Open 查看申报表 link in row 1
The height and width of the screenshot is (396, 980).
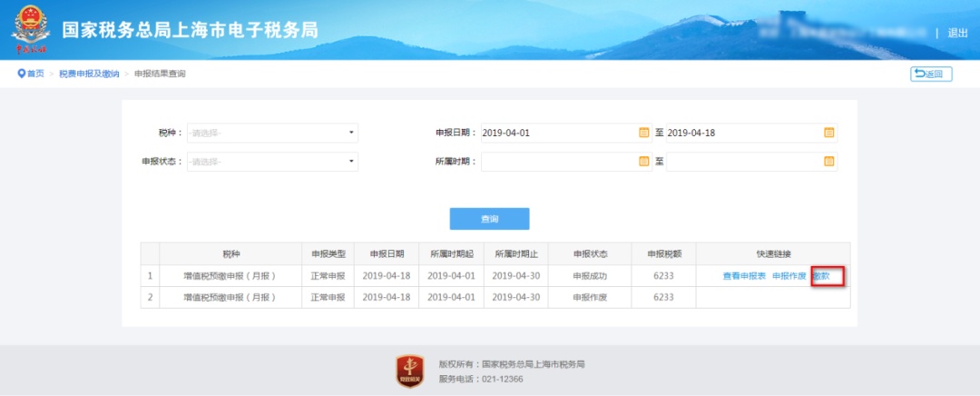(x=744, y=276)
